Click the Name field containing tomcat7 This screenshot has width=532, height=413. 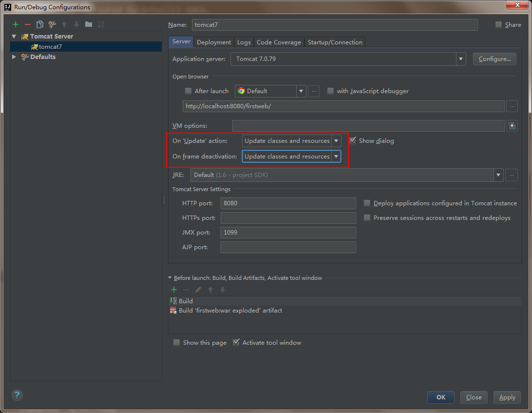tap(335, 25)
